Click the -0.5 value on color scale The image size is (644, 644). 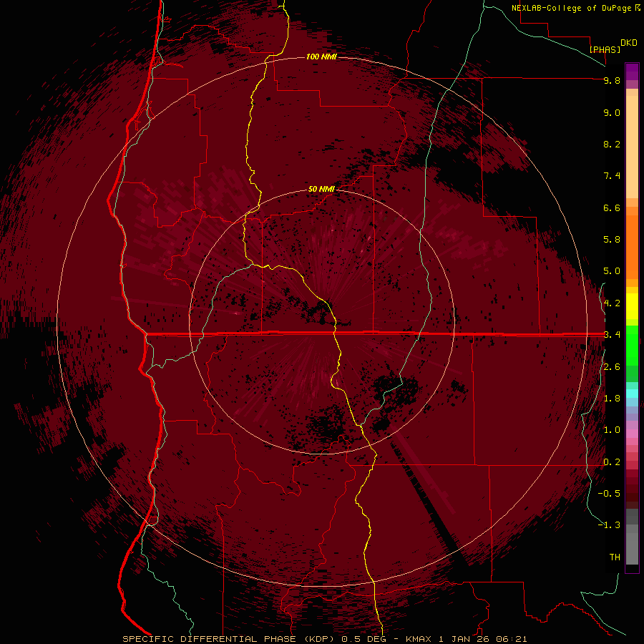tap(609, 494)
